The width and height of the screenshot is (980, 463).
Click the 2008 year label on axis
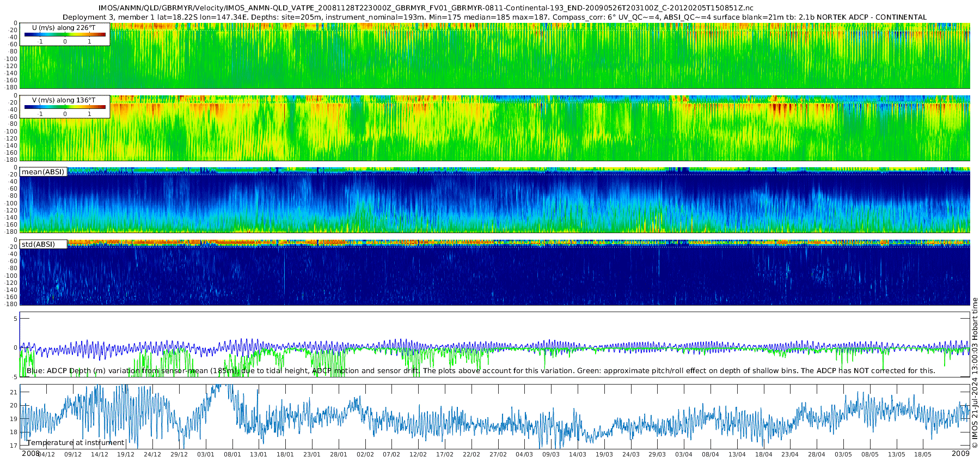coord(30,453)
